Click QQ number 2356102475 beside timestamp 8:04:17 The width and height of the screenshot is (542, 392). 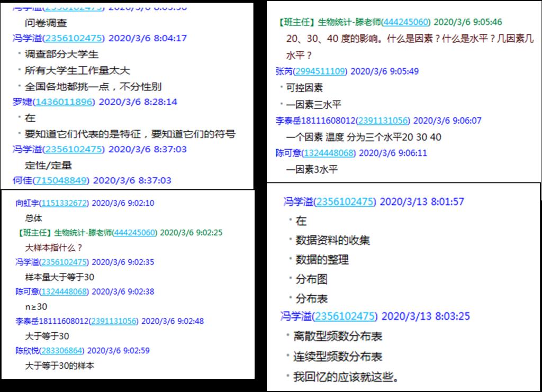pos(74,39)
